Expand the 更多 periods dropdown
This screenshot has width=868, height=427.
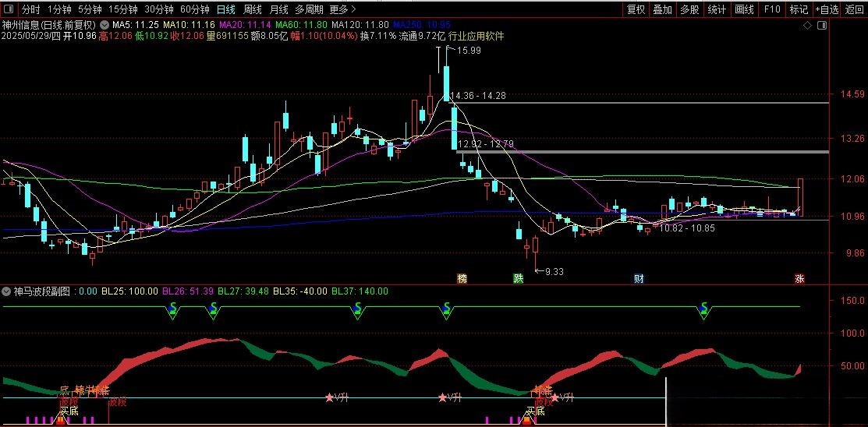tap(342, 10)
